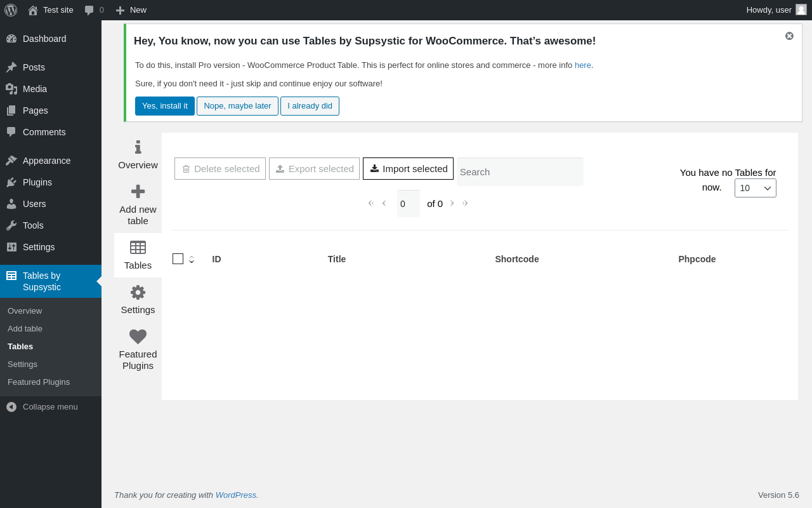This screenshot has width=812, height=508.
Task: Select Tables in the sidebar submenu
Action: coord(20,347)
